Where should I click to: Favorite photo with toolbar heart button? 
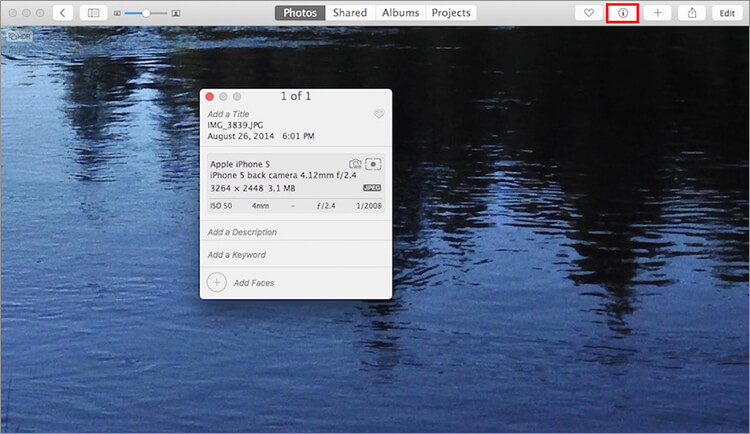(589, 13)
